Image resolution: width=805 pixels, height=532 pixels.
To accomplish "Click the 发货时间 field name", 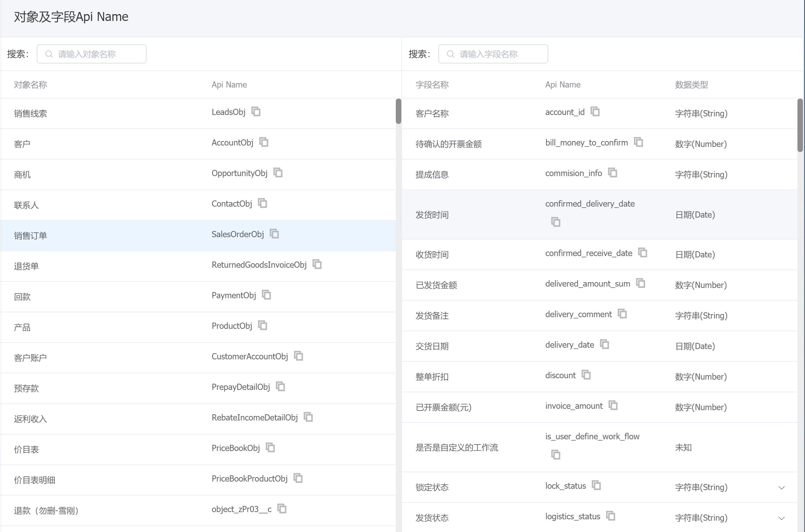I will (x=432, y=215).
